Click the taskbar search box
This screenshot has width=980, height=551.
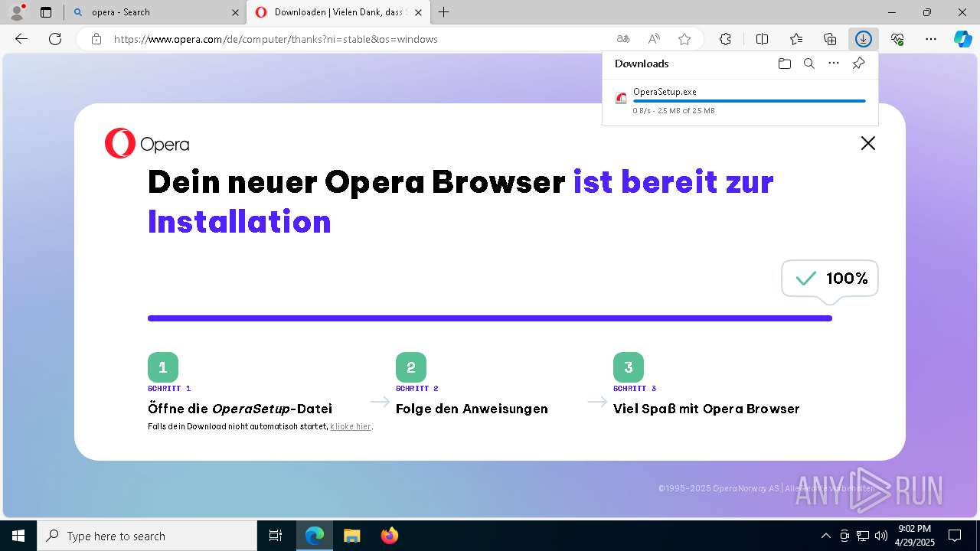click(147, 536)
